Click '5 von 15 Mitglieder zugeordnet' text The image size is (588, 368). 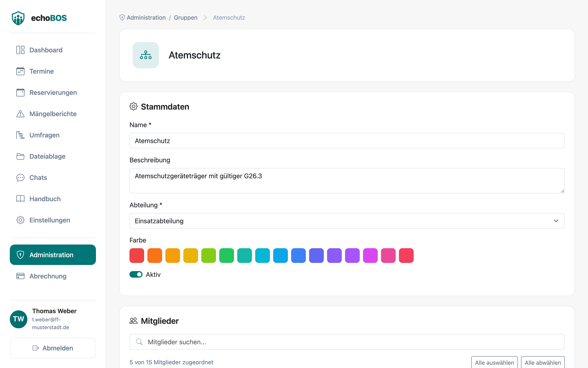[x=171, y=362]
